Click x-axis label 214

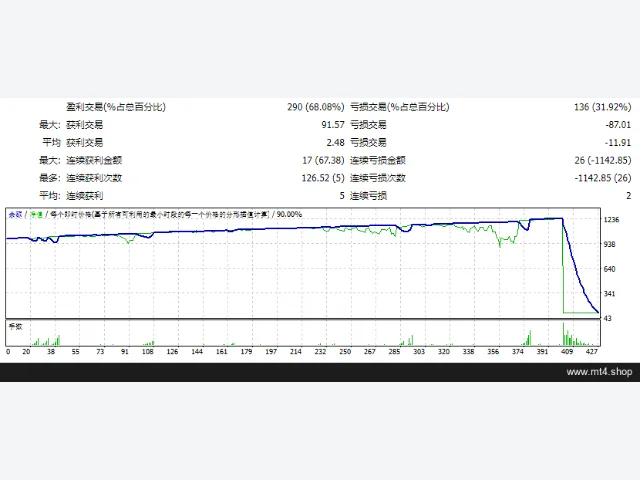(x=296, y=351)
